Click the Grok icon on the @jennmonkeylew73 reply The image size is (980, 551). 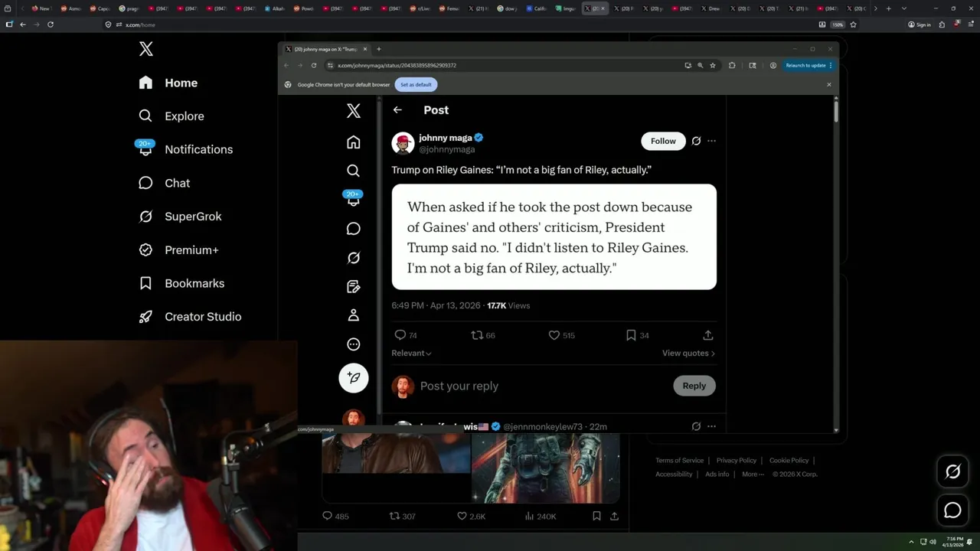[x=696, y=426]
